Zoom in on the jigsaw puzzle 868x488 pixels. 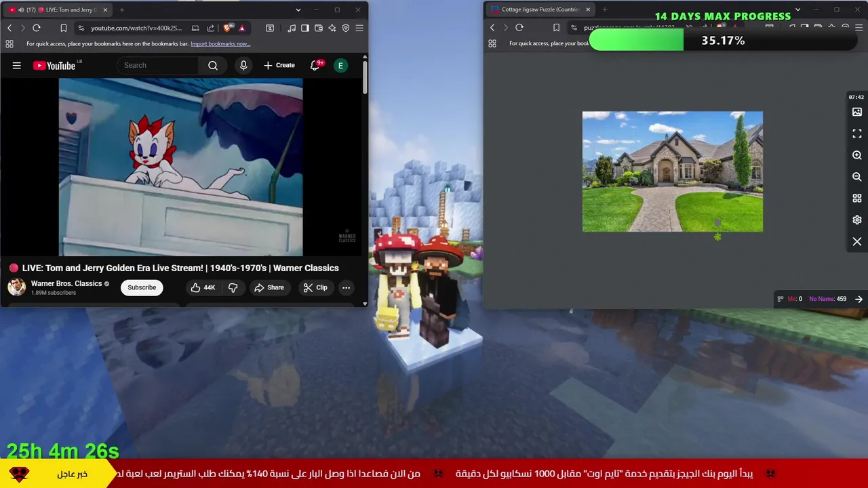(x=857, y=155)
